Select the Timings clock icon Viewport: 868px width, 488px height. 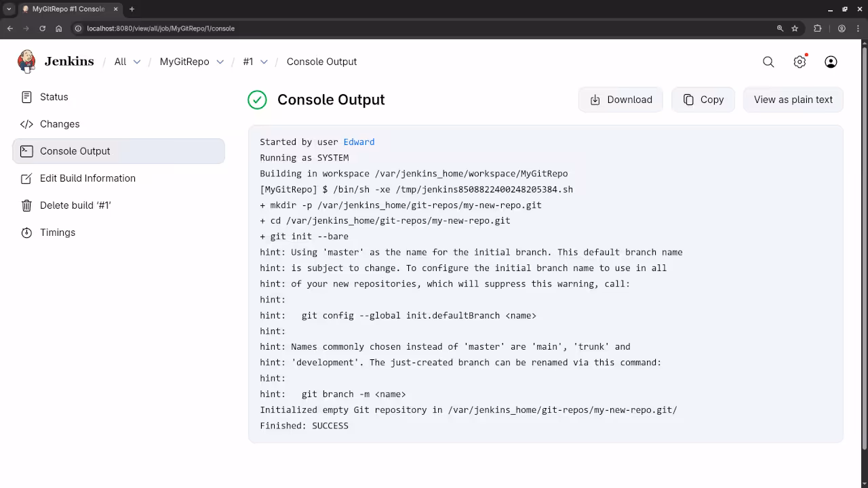point(26,232)
